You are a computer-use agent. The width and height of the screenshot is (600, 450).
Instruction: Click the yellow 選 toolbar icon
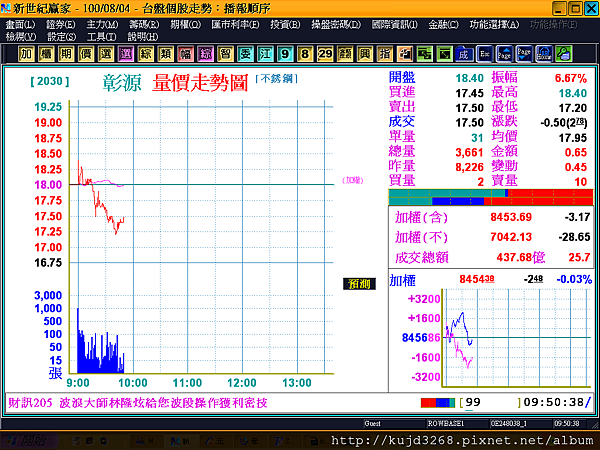106,54
